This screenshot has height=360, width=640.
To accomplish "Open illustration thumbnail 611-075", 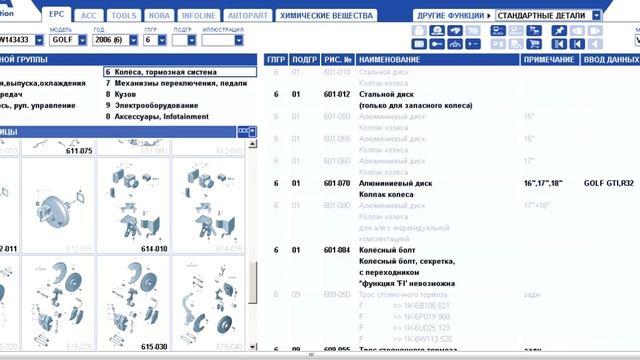I will coord(57,147).
